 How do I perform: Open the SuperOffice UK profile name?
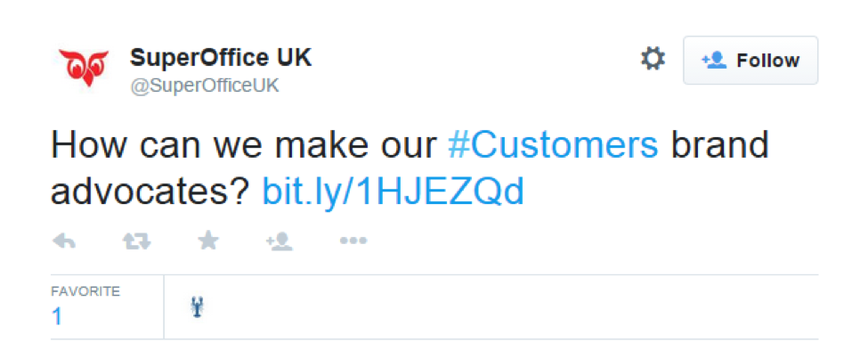(220, 58)
